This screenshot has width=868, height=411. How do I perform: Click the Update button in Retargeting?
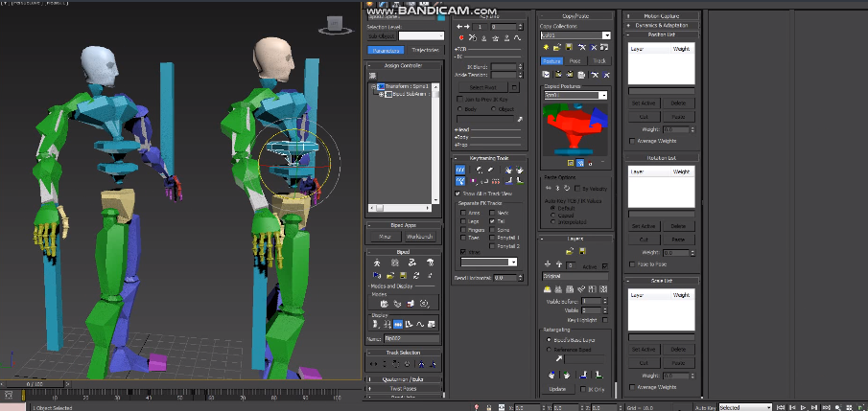557,389
